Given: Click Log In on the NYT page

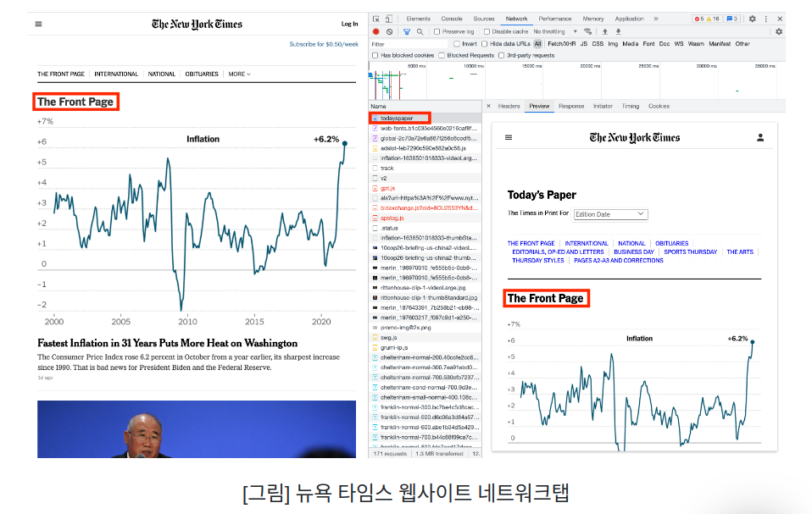Looking at the screenshot, I should (349, 24).
